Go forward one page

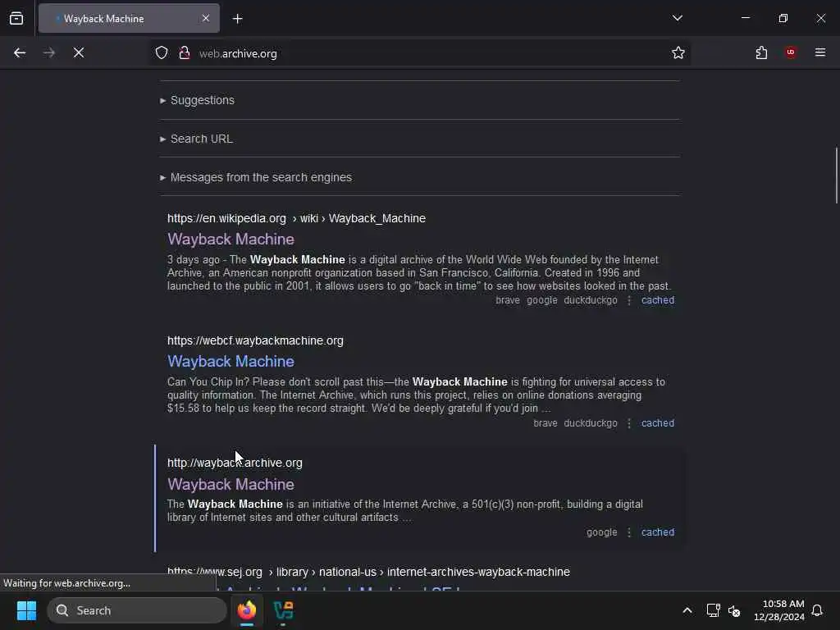click(49, 52)
